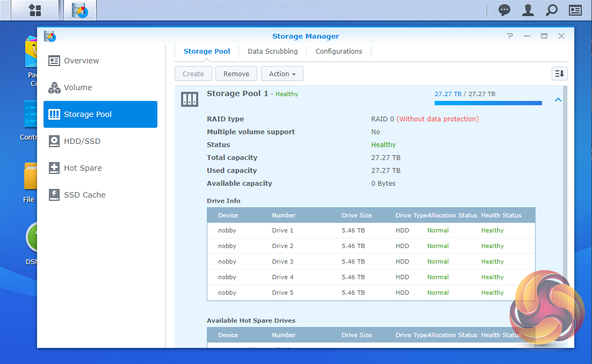Viewport: 592px width, 364px height.
Task: Switch to the Data Scrubbing tab
Action: pyautogui.click(x=272, y=52)
